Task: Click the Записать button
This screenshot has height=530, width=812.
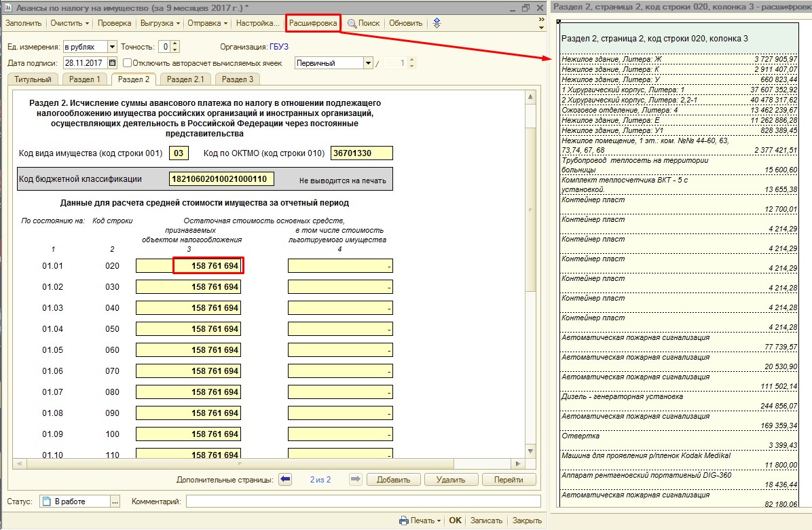Action: [x=486, y=520]
